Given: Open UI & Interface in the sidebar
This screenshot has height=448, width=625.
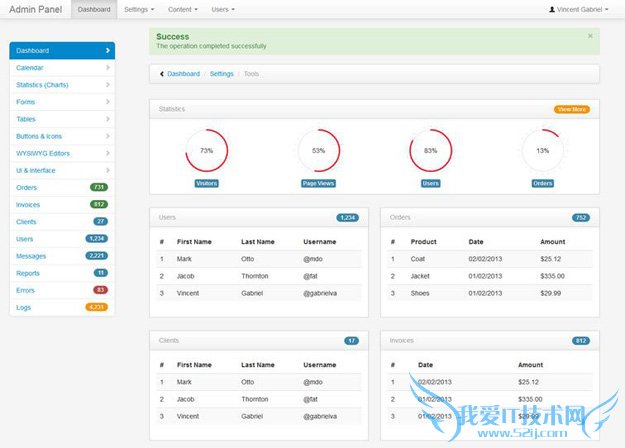Looking at the screenshot, I should pyautogui.click(x=62, y=171).
